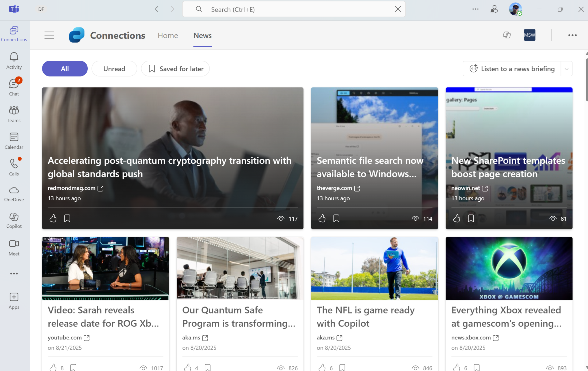588x371 pixels.
Task: Like the NFL Copilot article
Action: [322, 368]
